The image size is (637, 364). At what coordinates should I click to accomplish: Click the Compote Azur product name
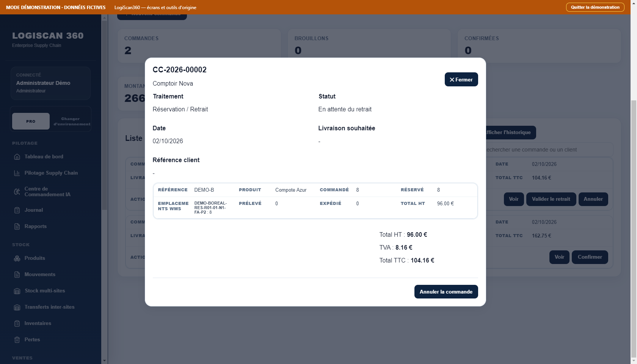point(291,190)
